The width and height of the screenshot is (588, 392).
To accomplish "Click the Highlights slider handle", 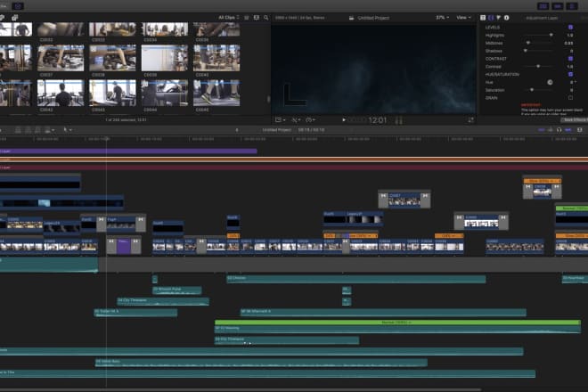I will 551,35.
